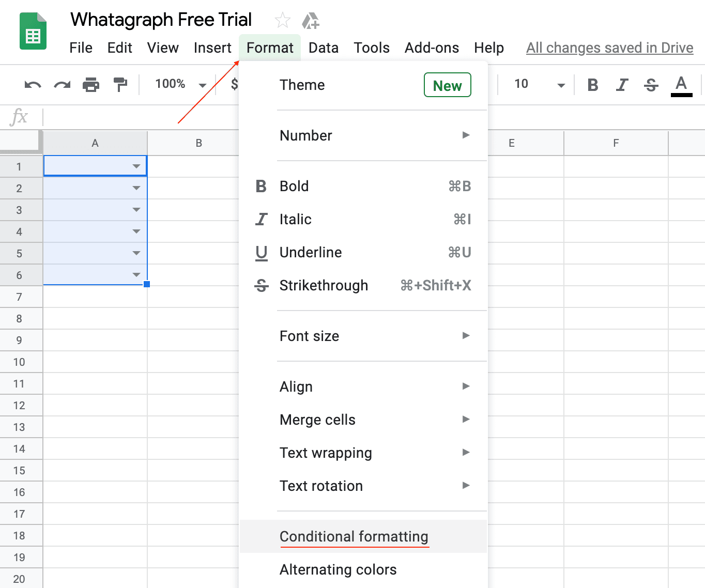The height and width of the screenshot is (588, 705).
Task: Open the Data menu
Action: [x=323, y=48]
